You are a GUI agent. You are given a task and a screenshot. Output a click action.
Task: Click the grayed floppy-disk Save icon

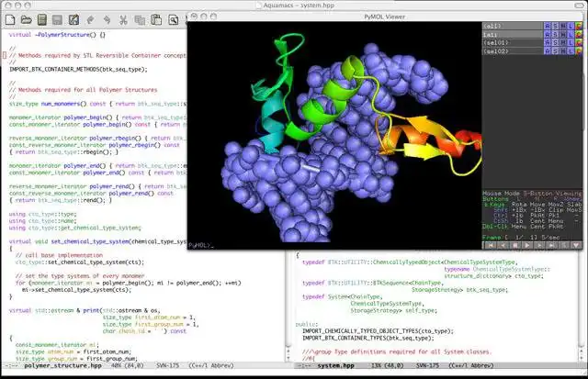click(57, 20)
